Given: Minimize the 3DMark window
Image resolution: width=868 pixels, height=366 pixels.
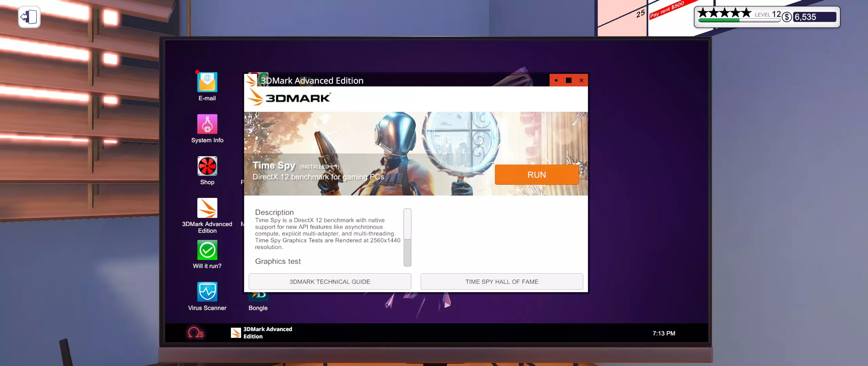Looking at the screenshot, I should click(x=556, y=80).
